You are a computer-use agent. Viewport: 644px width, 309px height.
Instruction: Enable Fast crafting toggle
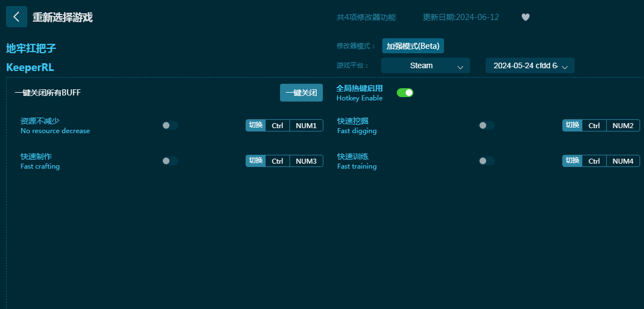[170, 161]
